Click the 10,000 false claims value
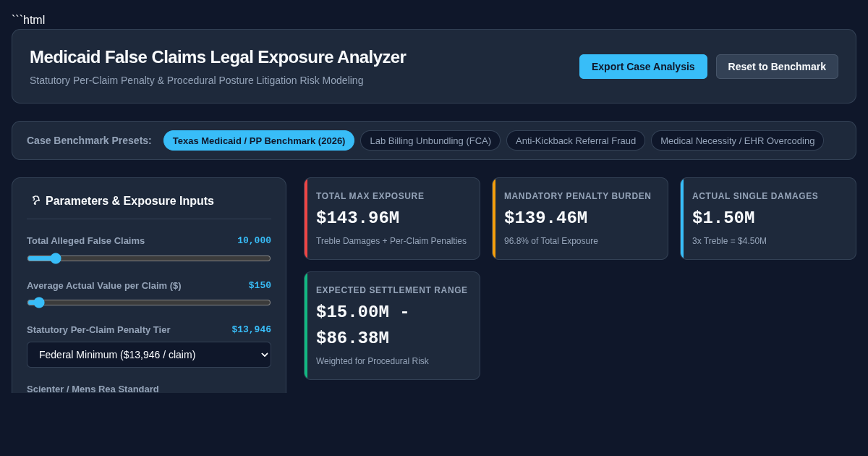The image size is (868, 456). (x=254, y=240)
